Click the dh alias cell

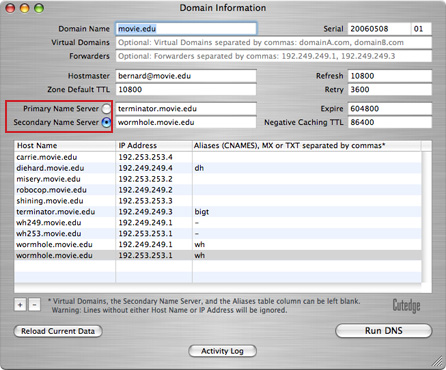[x=307, y=168]
